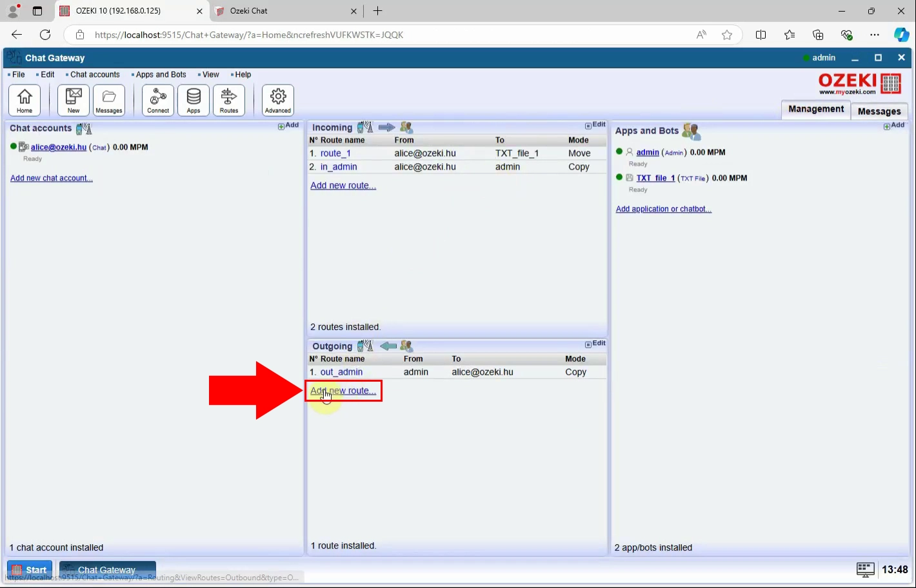916x588 pixels.
Task: Click the keyboard icon in status bar
Action: pos(865,569)
